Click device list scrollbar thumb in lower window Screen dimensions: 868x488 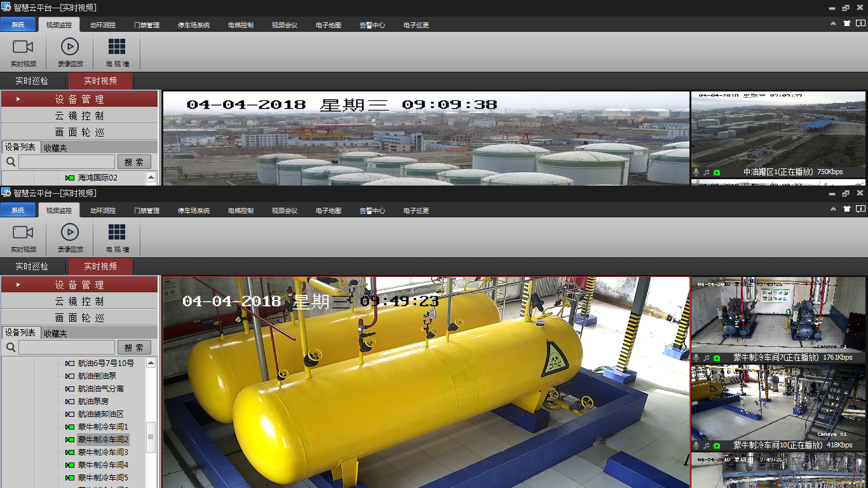151,437
